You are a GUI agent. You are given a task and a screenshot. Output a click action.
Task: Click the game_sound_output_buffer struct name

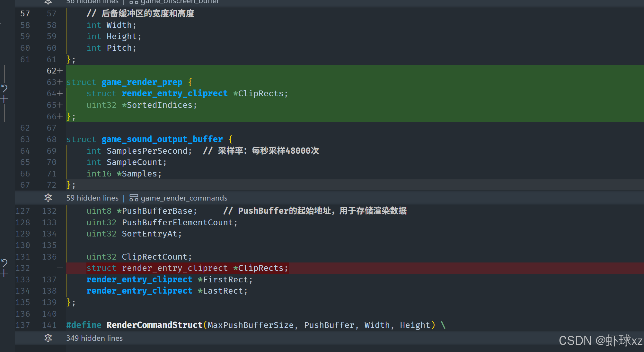click(x=162, y=139)
